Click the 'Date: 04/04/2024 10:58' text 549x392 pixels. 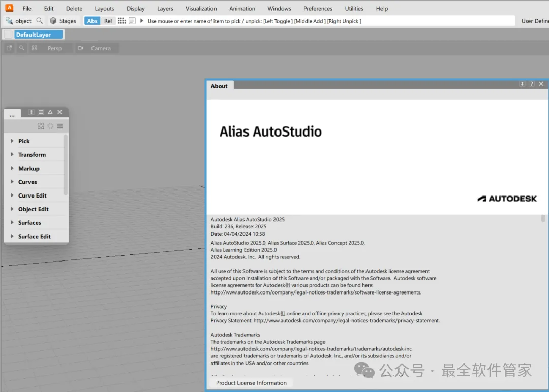point(238,234)
